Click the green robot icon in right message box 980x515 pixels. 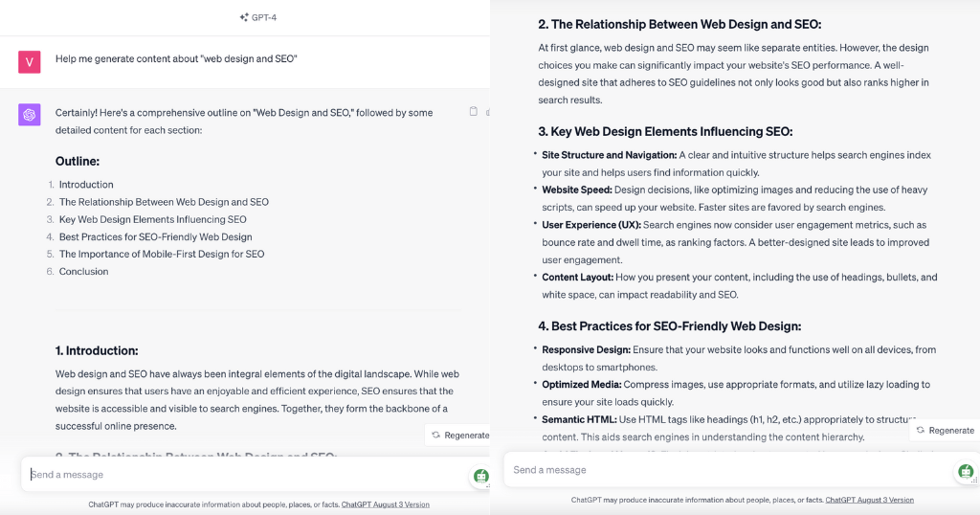[x=967, y=471]
